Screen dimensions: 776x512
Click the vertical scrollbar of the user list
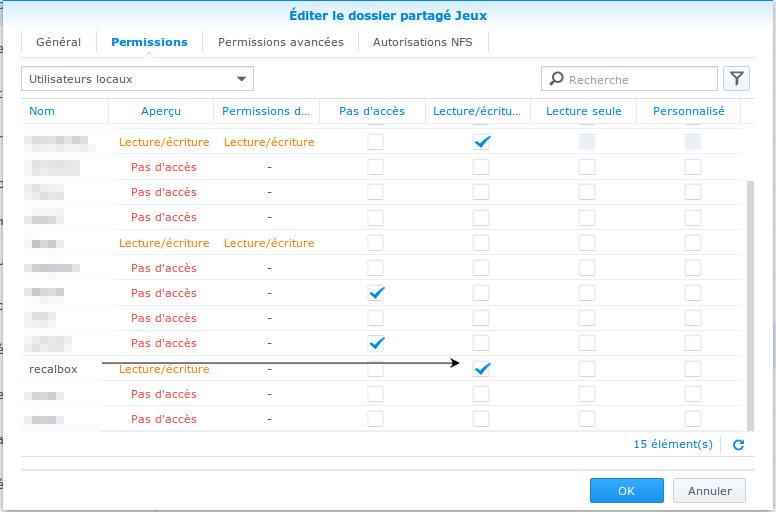pyautogui.click(x=750, y=305)
